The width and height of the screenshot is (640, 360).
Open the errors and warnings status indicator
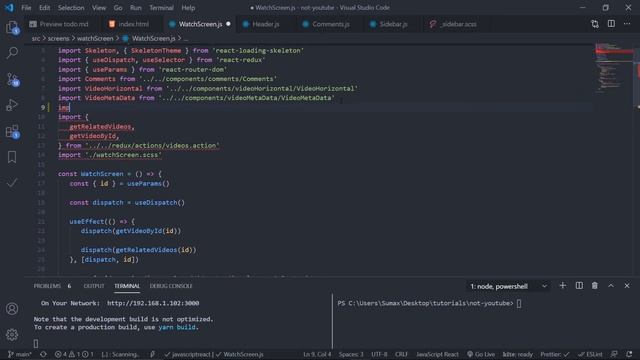click(74, 354)
